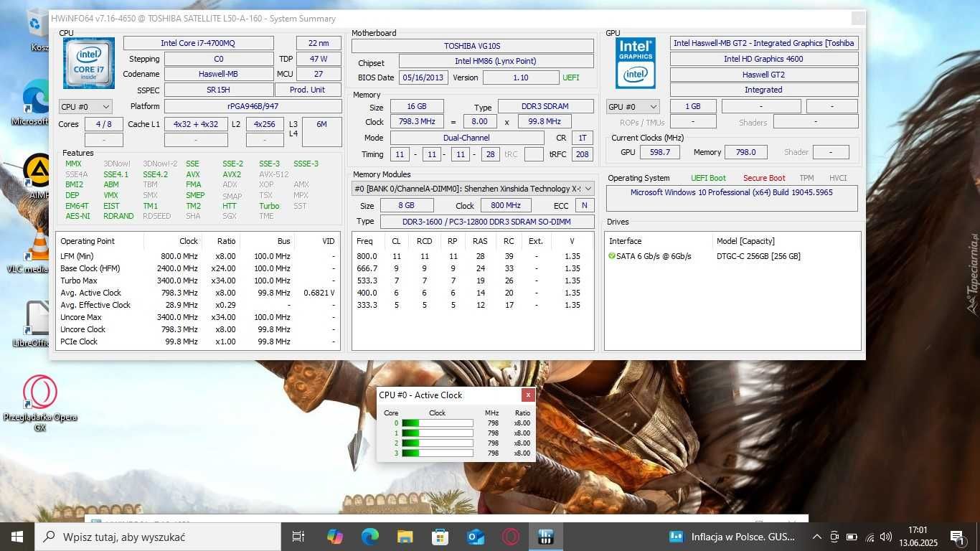The width and height of the screenshot is (980, 551).
Task: Open the GPU #0 selector dropdown
Action: (633, 107)
